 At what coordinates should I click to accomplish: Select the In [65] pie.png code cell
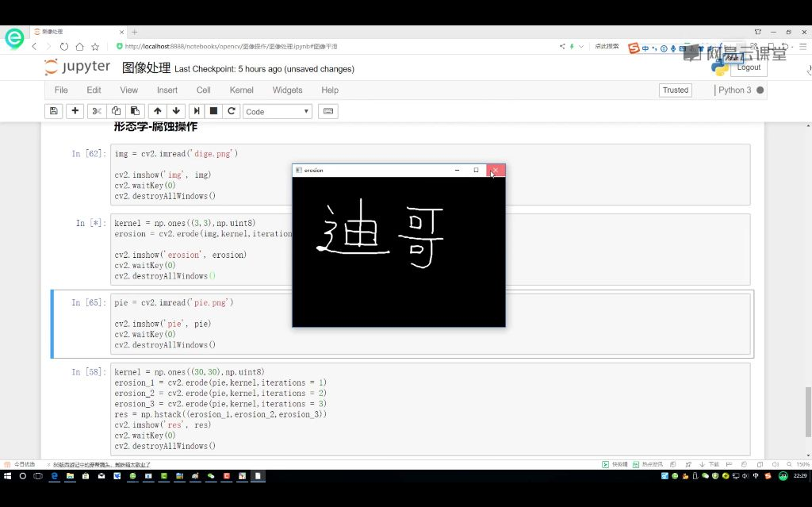430,324
